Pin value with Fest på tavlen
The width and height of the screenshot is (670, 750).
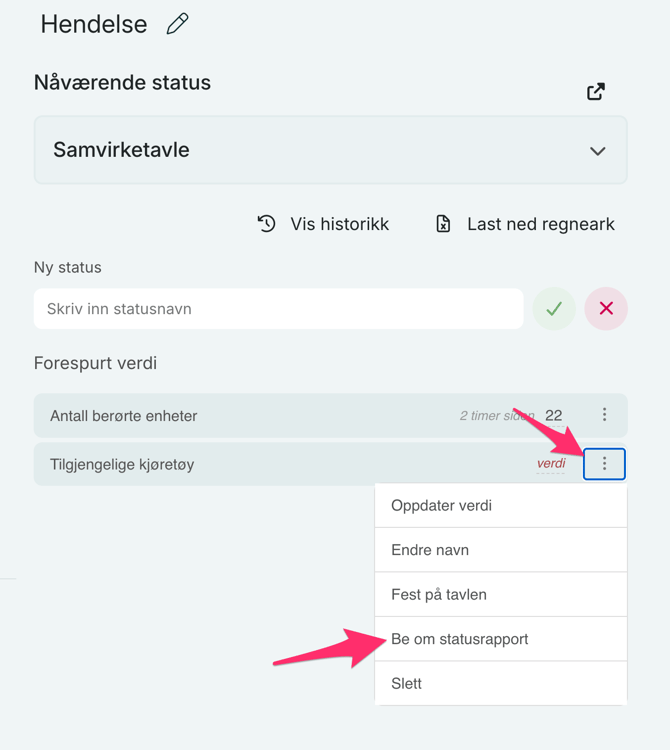point(439,594)
